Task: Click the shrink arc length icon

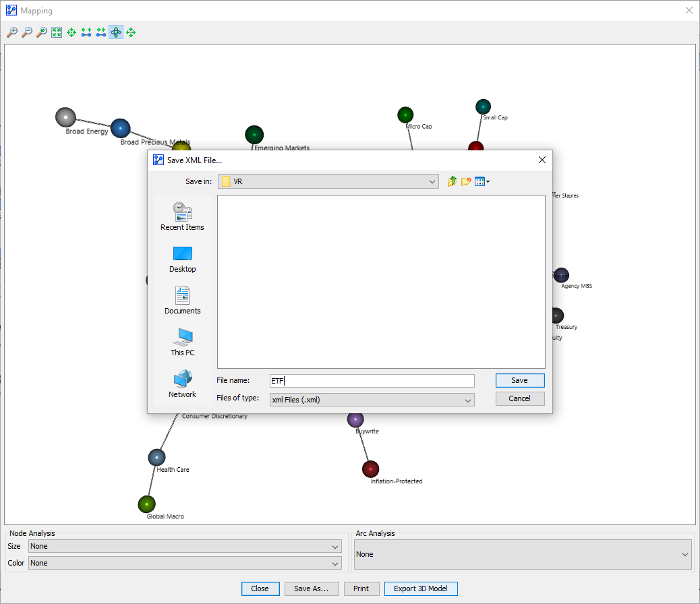Action: [x=101, y=32]
